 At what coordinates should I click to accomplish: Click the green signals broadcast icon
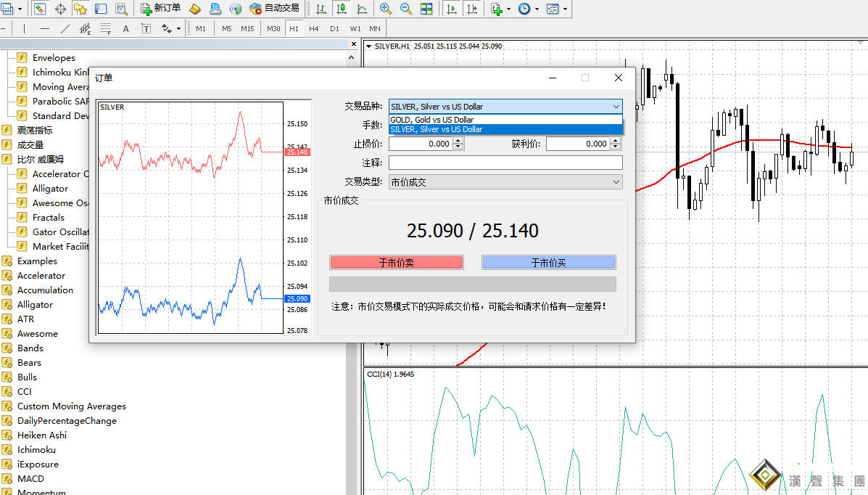(235, 9)
